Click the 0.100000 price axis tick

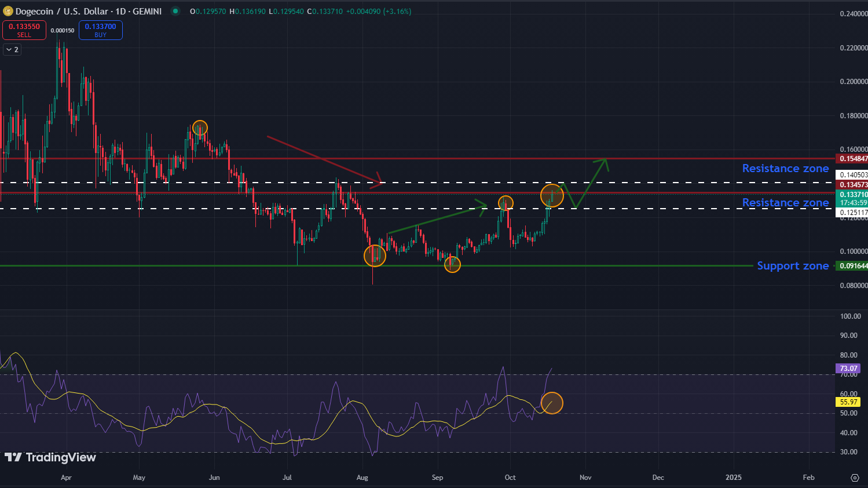click(854, 252)
